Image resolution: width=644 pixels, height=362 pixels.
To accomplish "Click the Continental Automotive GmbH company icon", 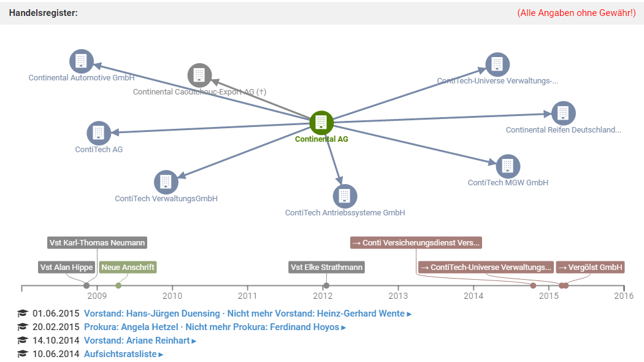I will [x=82, y=61].
